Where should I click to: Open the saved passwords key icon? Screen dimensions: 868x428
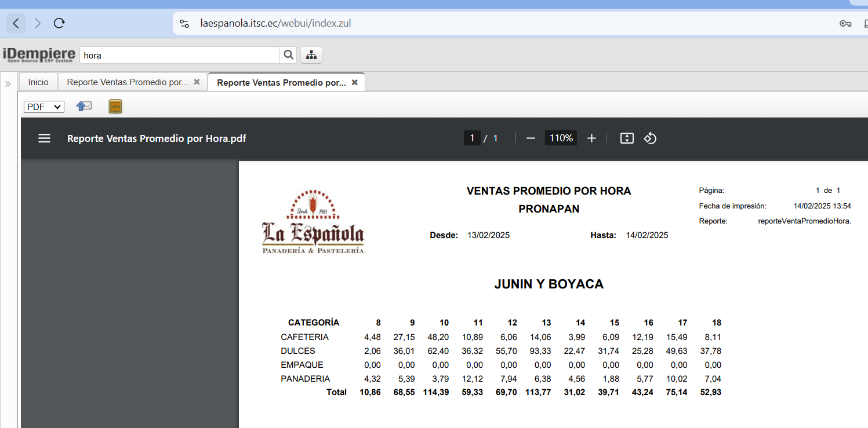click(845, 24)
